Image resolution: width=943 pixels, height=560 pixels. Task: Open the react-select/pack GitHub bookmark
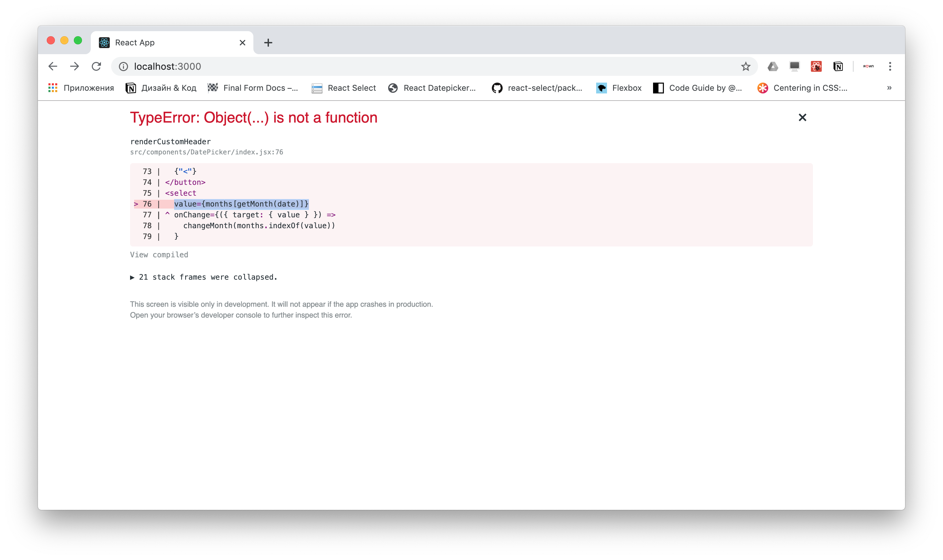click(538, 88)
